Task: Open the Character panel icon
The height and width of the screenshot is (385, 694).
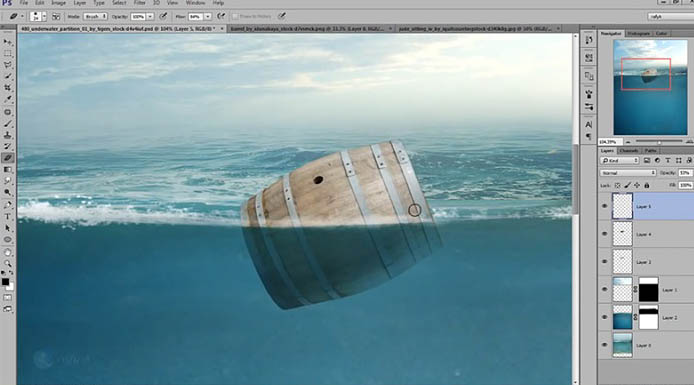Action: point(589,125)
